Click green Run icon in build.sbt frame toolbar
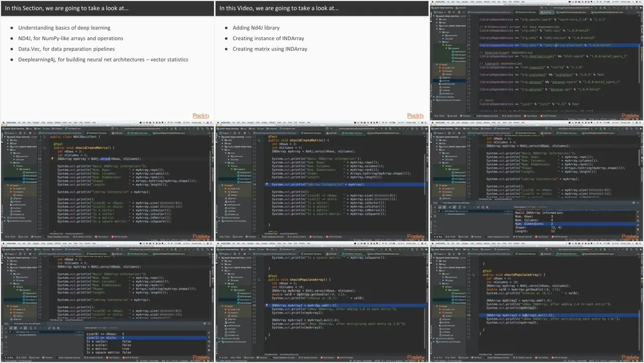 [x=596, y=8]
